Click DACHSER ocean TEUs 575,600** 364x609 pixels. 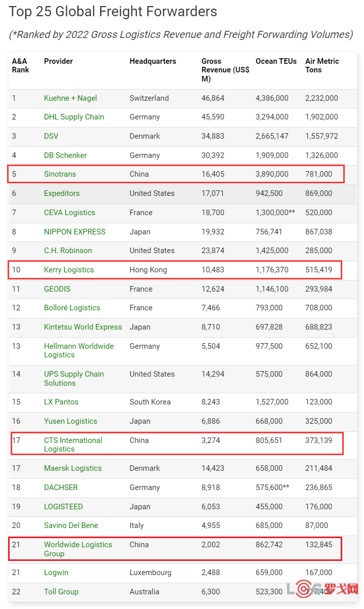[272, 488]
